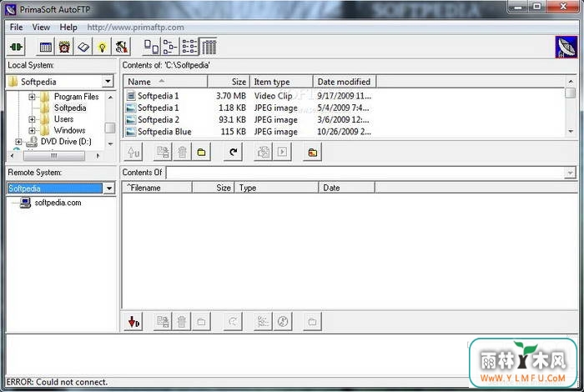The image size is (584, 392).
Task: Click up arrow of folder tree scrollbar
Action: [x=110, y=97]
